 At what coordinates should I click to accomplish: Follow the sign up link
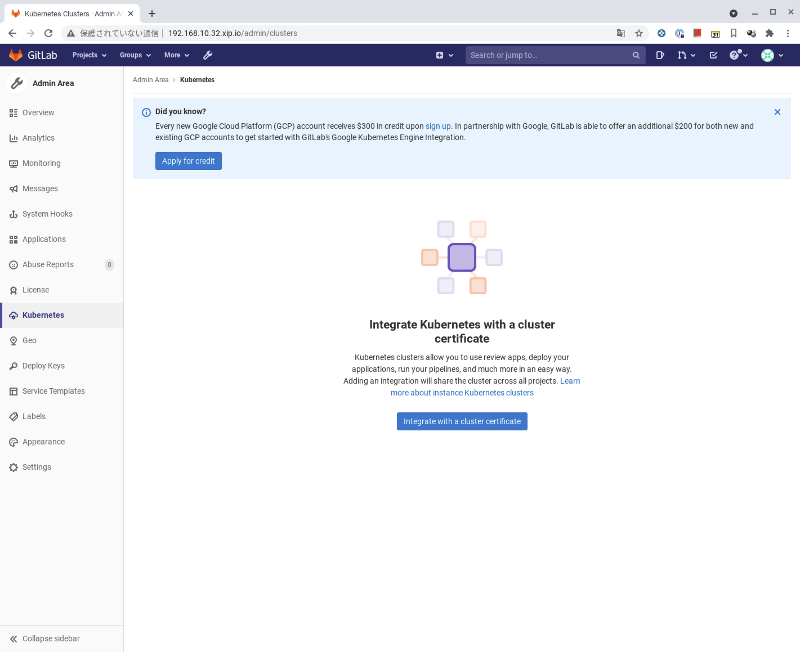click(x=438, y=126)
